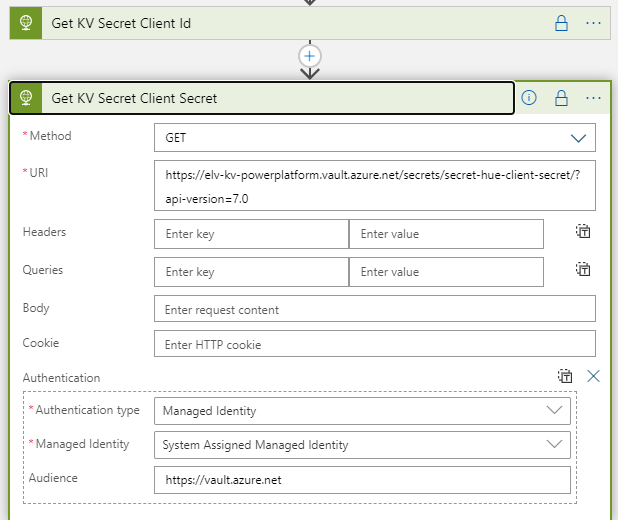The image size is (618, 520).
Task: Click the Queries Enter value field
Action: tap(446, 272)
